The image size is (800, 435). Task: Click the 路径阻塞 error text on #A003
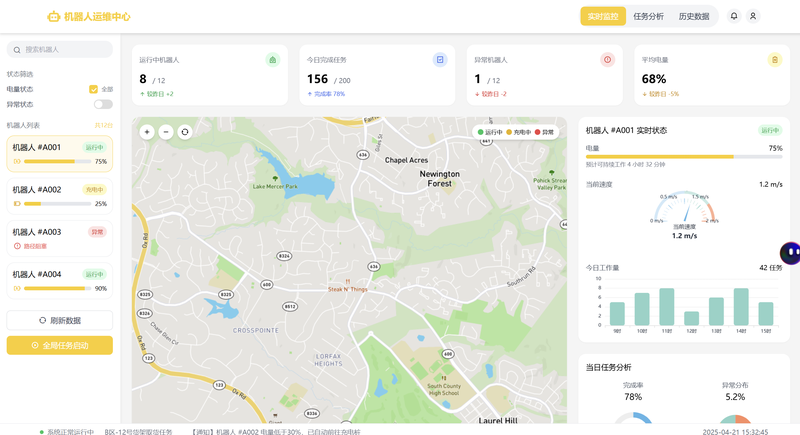(x=35, y=246)
